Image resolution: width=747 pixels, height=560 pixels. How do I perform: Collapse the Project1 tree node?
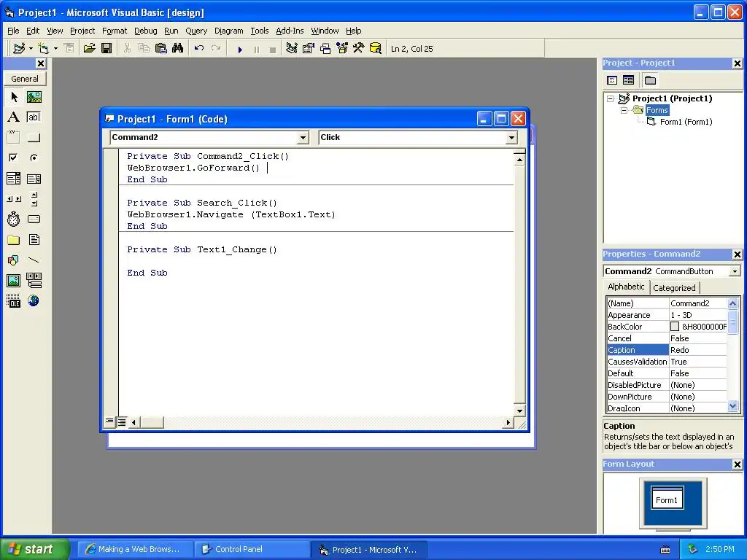610,98
